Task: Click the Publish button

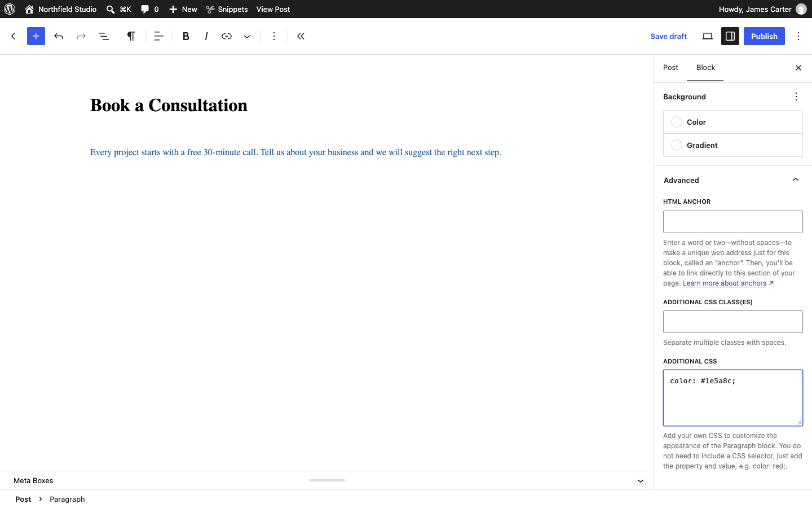Action: [764, 36]
